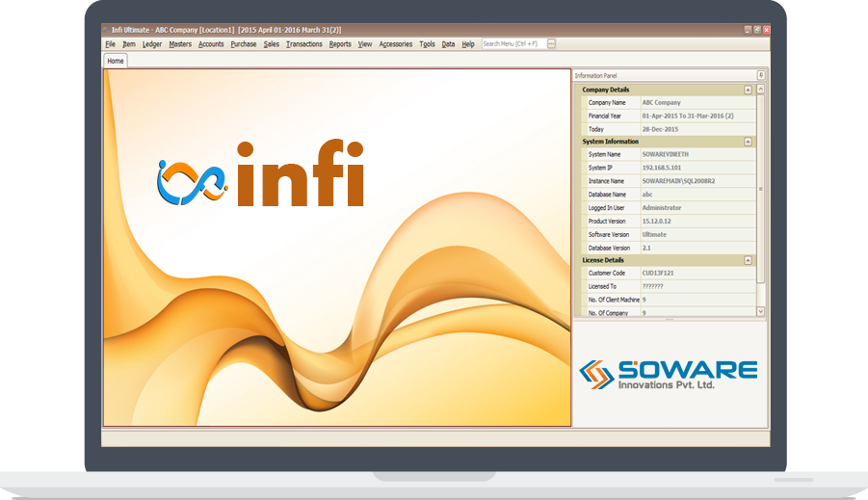
Task: Click the System IP label
Action: coord(600,168)
